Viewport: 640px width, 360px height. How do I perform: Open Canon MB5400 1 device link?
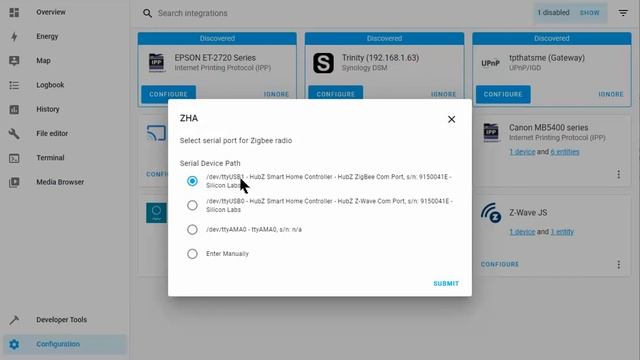tap(522, 152)
